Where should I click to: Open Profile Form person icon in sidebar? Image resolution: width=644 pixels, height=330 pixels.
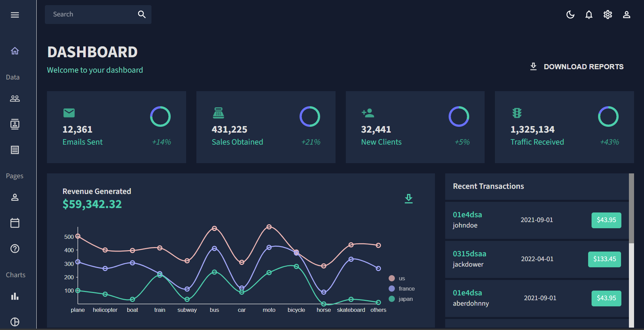[15, 197]
